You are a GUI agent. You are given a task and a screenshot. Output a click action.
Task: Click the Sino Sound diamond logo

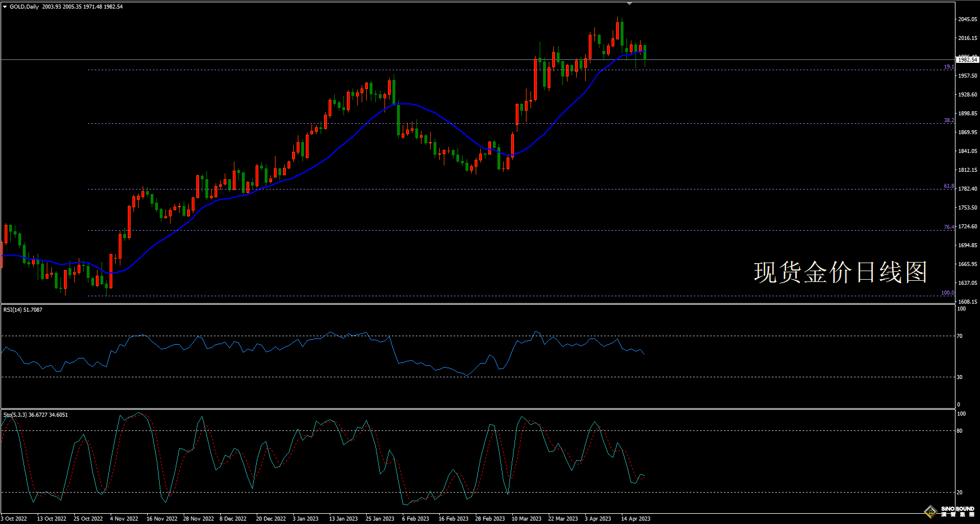(931, 511)
